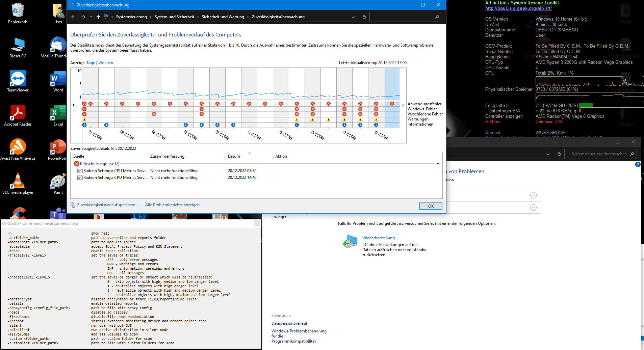This screenshot has width=644, height=350.
Task: Open Windows-Problembehandlung für die Programmkompatibilität
Action: (x=299, y=336)
